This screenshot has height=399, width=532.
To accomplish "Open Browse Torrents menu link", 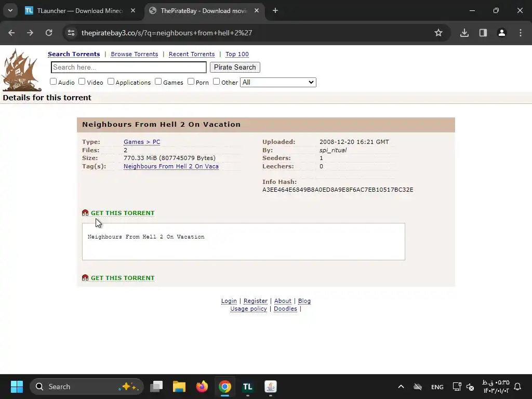I will click(x=135, y=54).
